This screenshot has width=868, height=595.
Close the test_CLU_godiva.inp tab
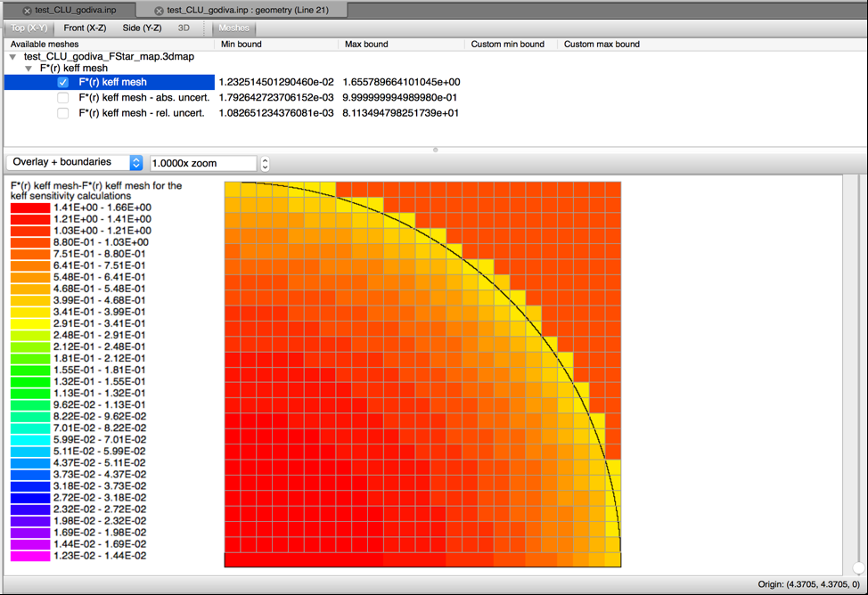coord(27,11)
